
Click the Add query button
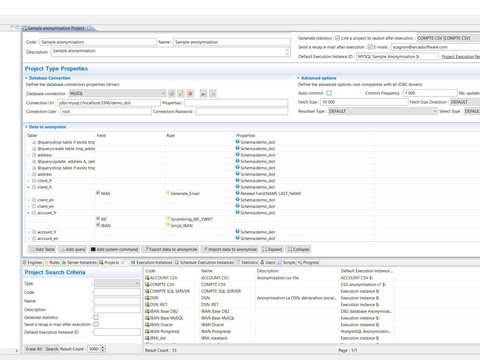coord(73,249)
